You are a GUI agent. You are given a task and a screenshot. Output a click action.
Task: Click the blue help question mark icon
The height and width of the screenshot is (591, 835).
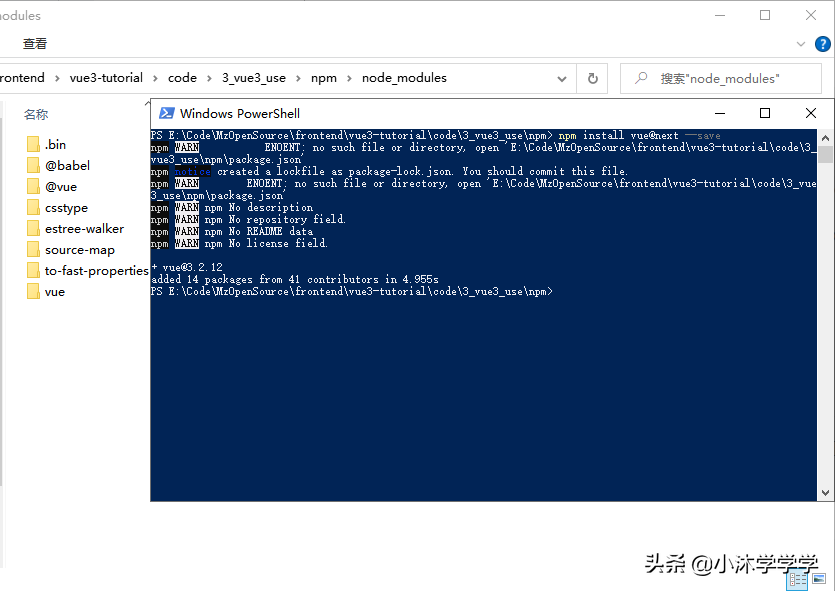(823, 43)
